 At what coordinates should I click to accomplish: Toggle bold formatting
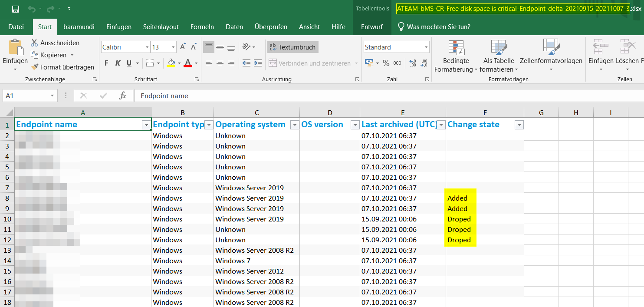[x=106, y=63]
